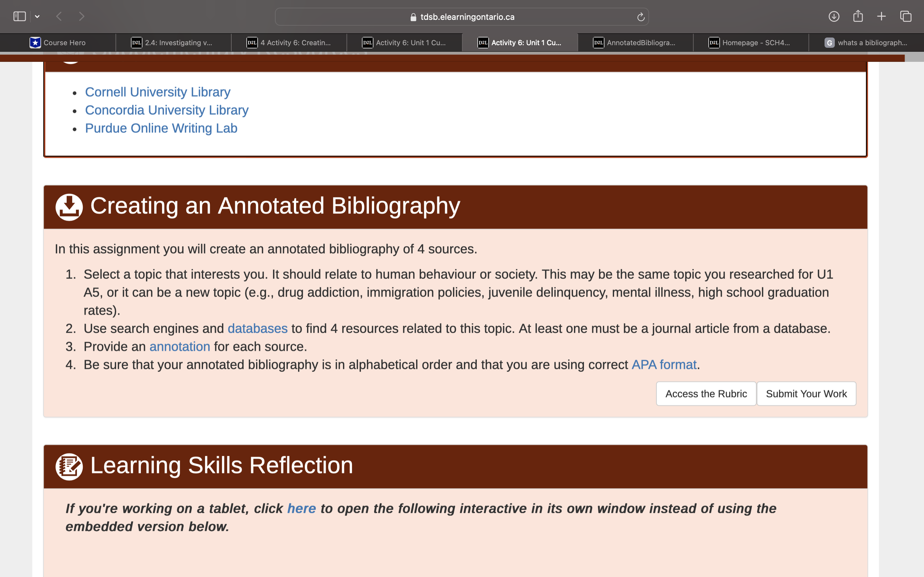The height and width of the screenshot is (577, 924).
Task: Show the tab overview
Action: pos(905,16)
